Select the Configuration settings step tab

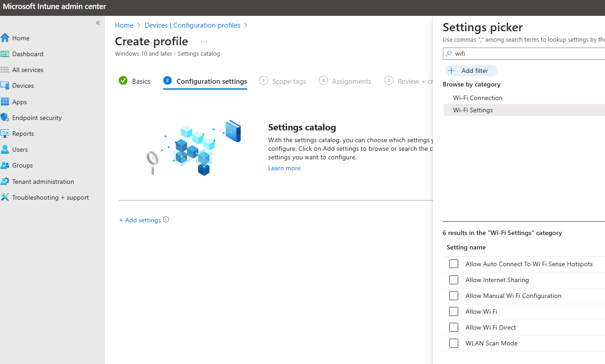pyautogui.click(x=205, y=81)
